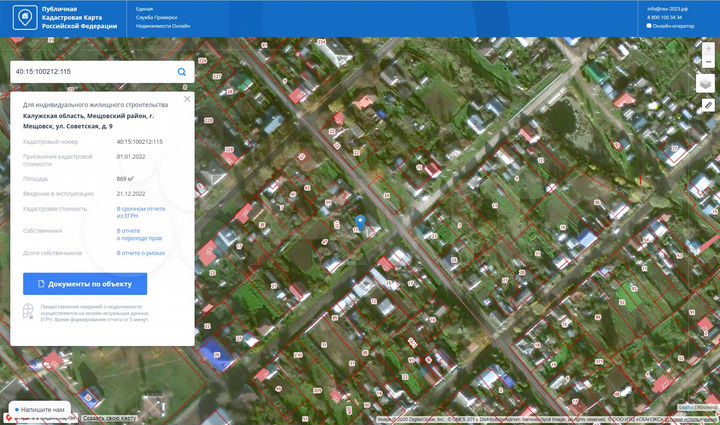Viewport: 720px width, 425px height.
Task: Click Единая Служба Проверки Недвижимости header text
Action: pyautogui.click(x=162, y=17)
